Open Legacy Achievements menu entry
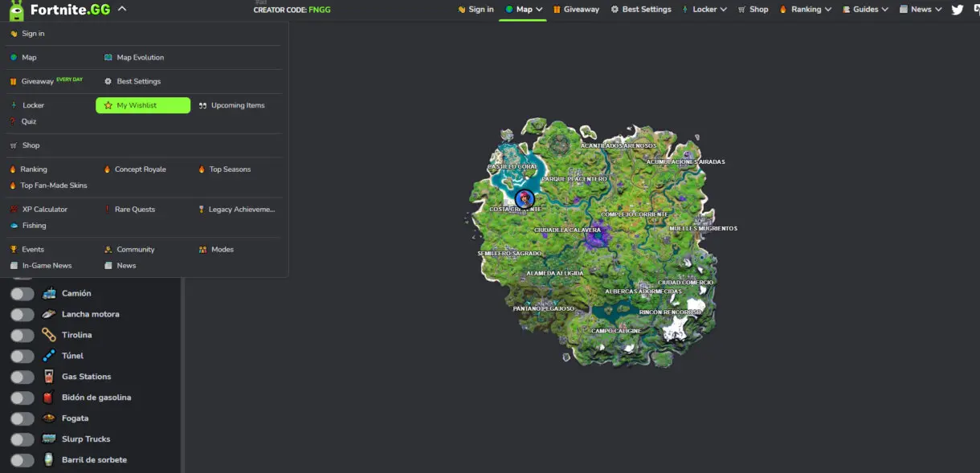 237,210
